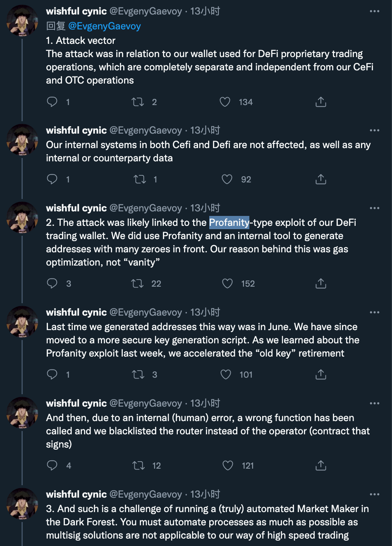
Task: Share the Attack vector tweet
Action: pyautogui.click(x=321, y=102)
